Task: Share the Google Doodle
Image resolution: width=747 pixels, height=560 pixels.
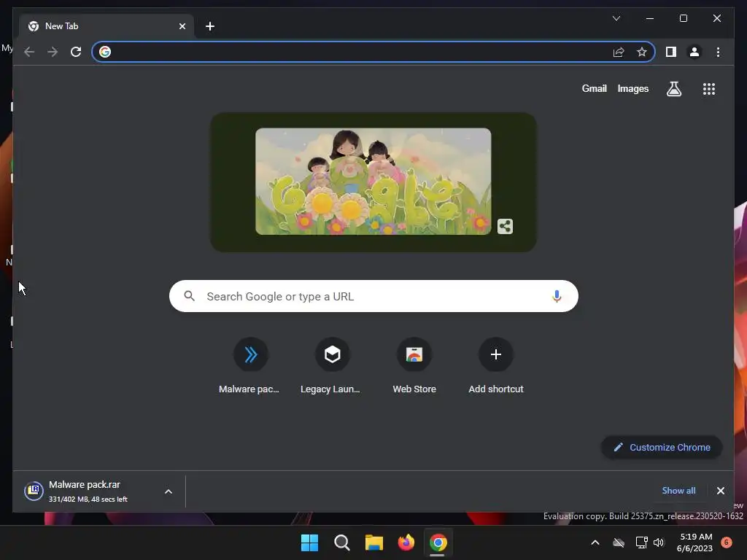Action: tap(505, 226)
